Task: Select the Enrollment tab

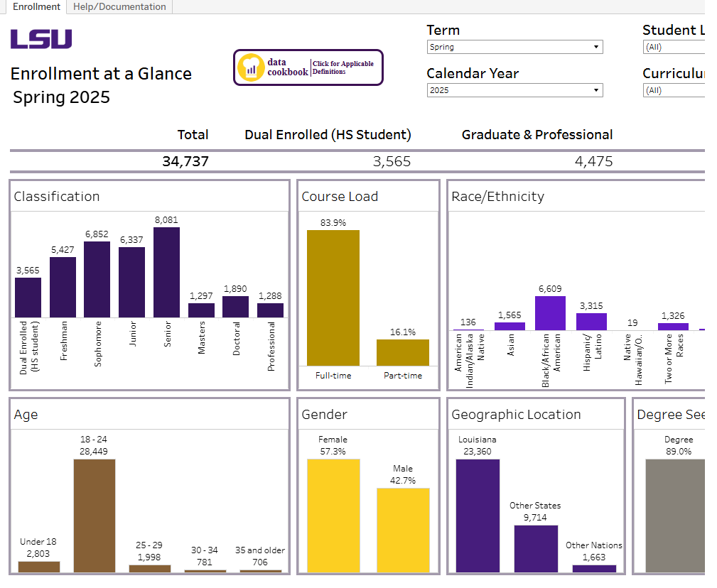Action: coord(36,6)
